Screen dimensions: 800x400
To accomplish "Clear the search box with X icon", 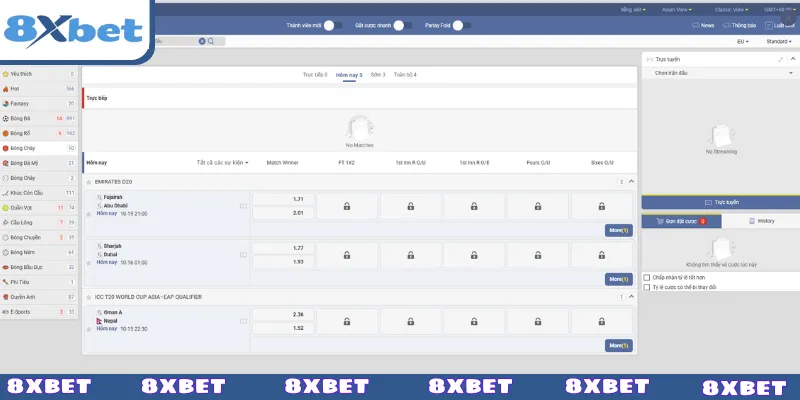I will click(202, 41).
